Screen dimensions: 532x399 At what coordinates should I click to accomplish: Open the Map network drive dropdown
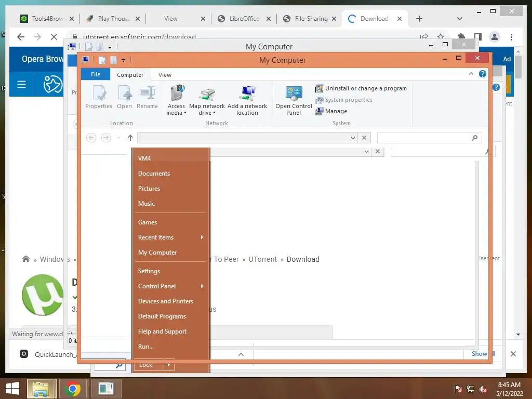pyautogui.click(x=207, y=100)
